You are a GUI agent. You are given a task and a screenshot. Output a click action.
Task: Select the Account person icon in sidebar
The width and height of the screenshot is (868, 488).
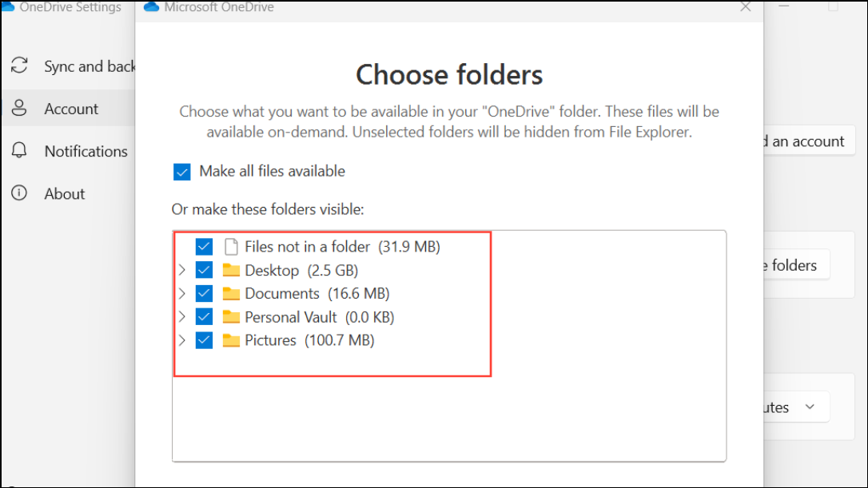19,109
